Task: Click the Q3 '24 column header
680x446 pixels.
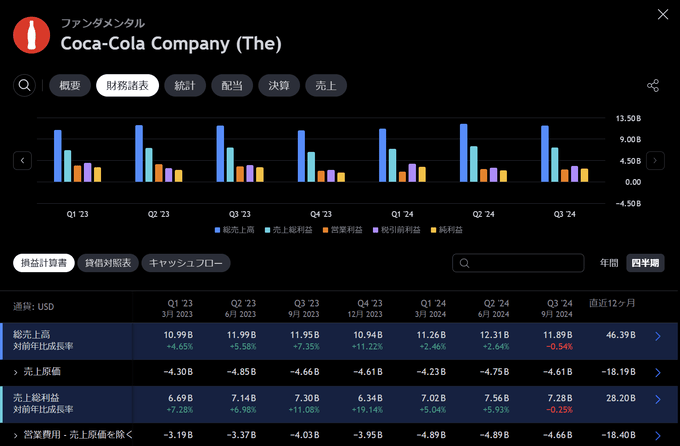Action: [557, 308]
